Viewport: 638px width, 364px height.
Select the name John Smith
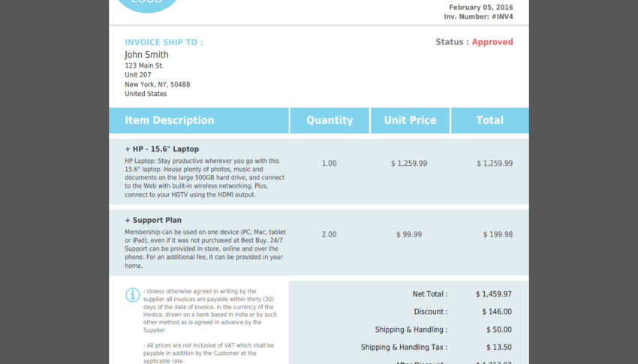click(x=146, y=55)
